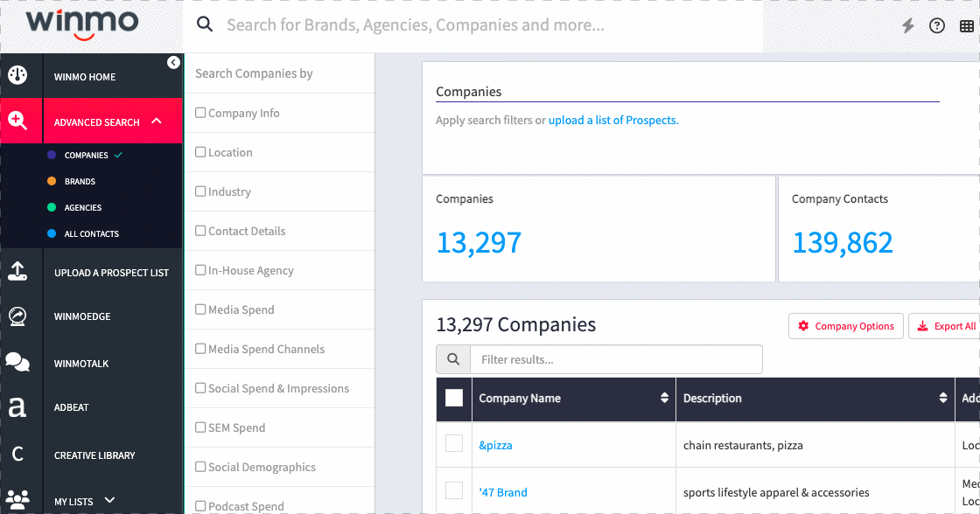Select Brands under Advanced Search

tap(80, 182)
